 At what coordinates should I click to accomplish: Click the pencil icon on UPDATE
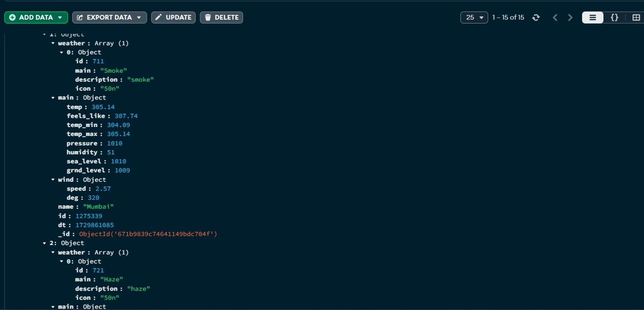(158, 18)
